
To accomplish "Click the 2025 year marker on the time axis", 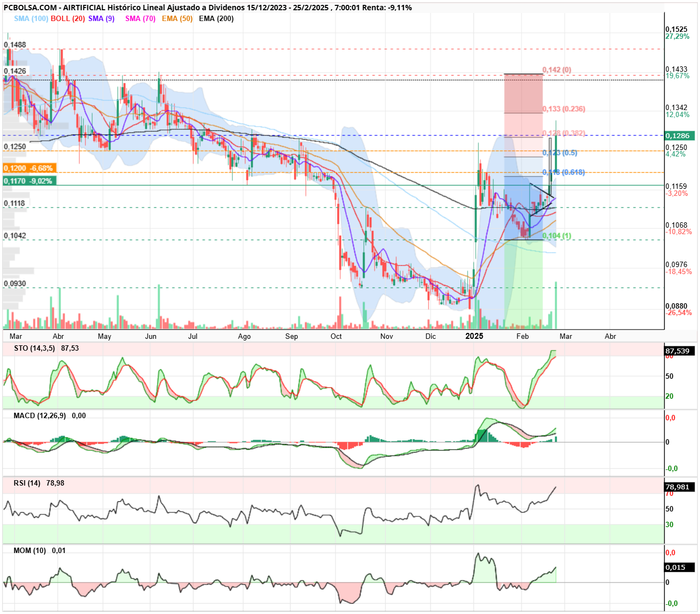I will pyautogui.click(x=475, y=336).
